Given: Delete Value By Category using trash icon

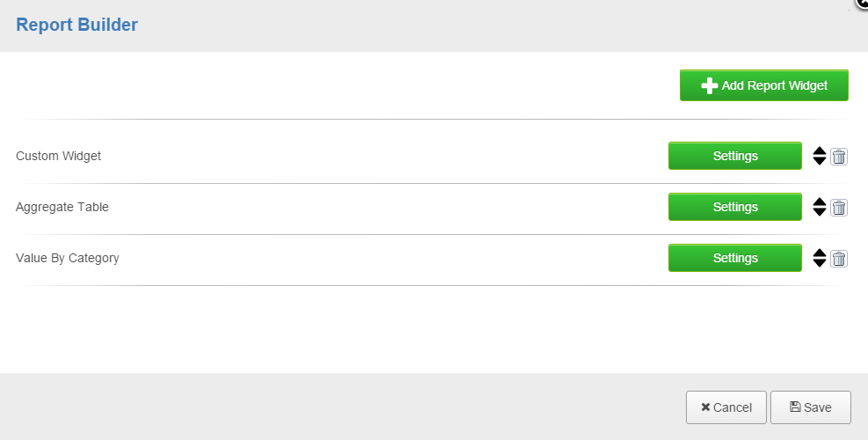Looking at the screenshot, I should pos(839,259).
